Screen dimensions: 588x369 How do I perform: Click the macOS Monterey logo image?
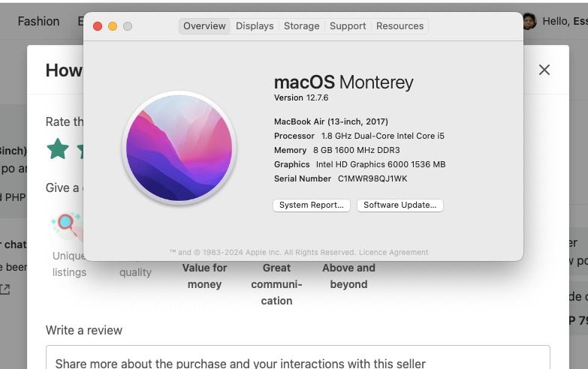pyautogui.click(x=179, y=148)
